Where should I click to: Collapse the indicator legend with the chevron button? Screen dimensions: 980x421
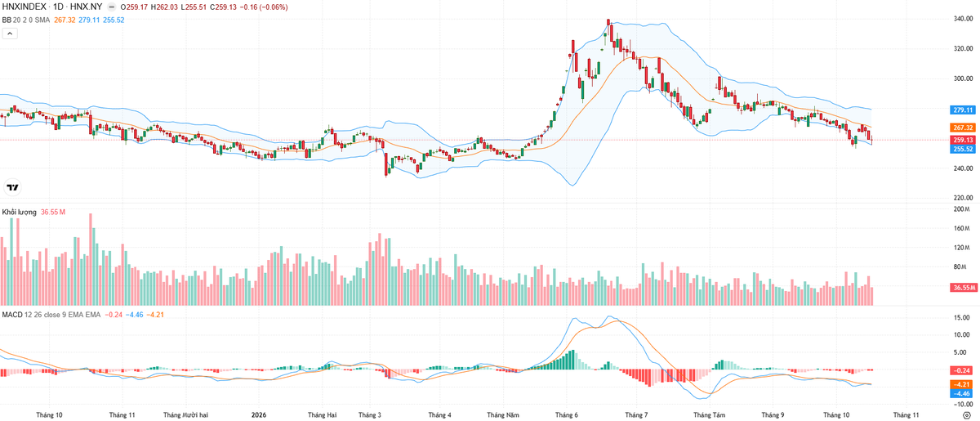10,34
